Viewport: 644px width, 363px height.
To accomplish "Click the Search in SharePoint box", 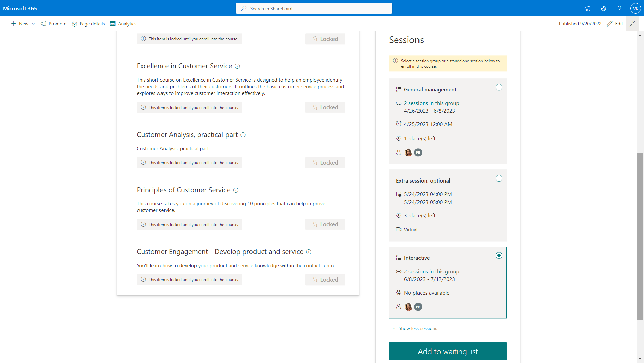I will point(314,9).
